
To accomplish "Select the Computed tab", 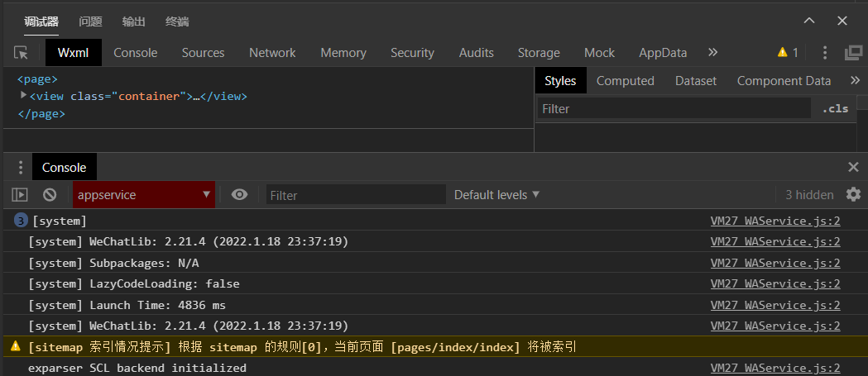I will click(625, 81).
